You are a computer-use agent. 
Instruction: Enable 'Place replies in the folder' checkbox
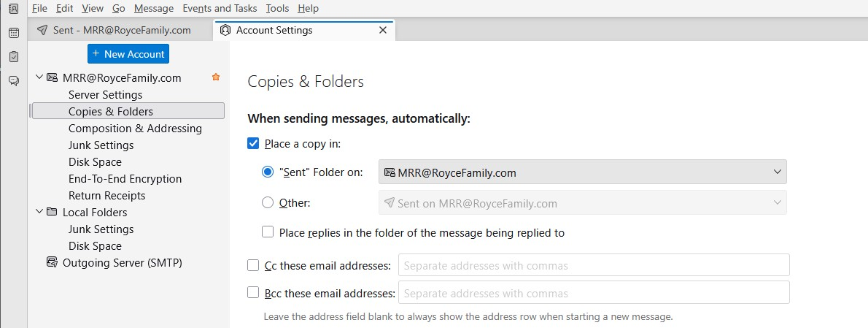click(x=268, y=233)
